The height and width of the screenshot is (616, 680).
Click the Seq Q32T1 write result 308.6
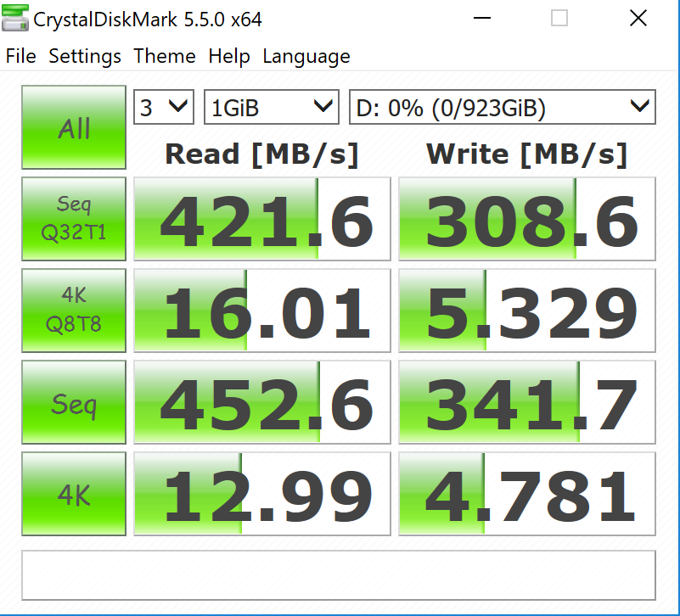pyautogui.click(x=527, y=218)
